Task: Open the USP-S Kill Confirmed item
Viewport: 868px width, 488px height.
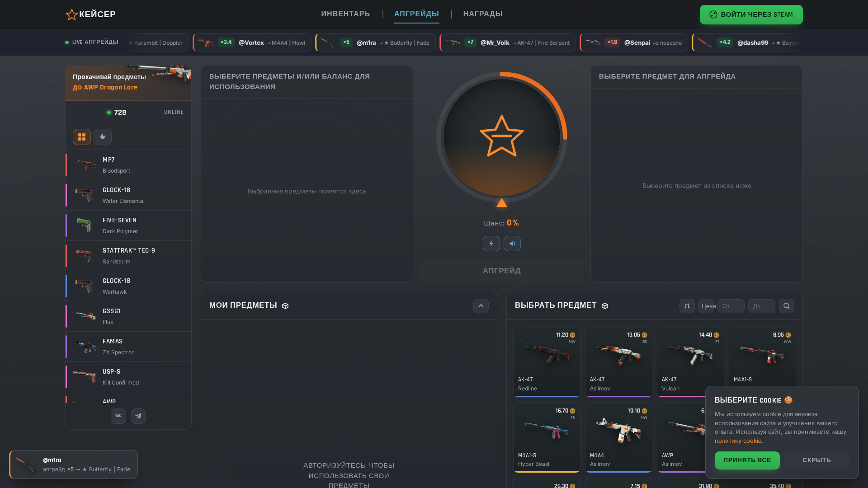Action: pos(128,377)
